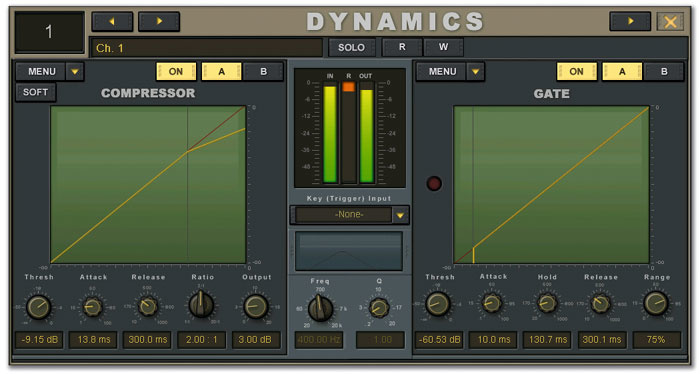Click the Compressor Ratio knob
Image resolution: width=700 pixels, height=374 pixels.
coord(201,305)
